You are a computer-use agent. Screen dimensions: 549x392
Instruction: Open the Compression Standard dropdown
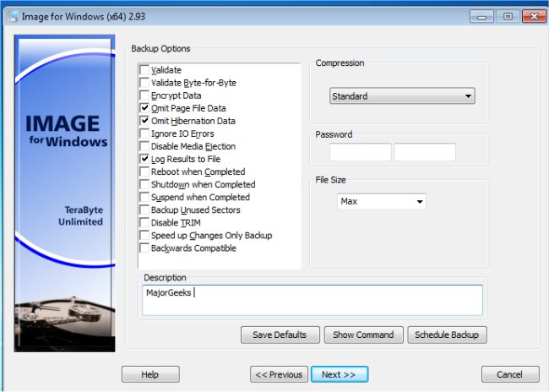coord(402,96)
